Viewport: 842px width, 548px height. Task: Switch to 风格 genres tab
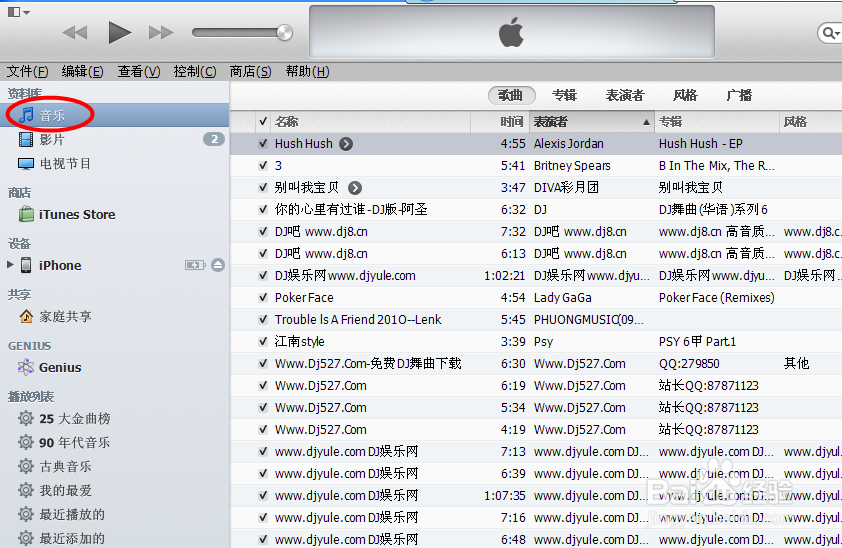pyautogui.click(x=686, y=96)
